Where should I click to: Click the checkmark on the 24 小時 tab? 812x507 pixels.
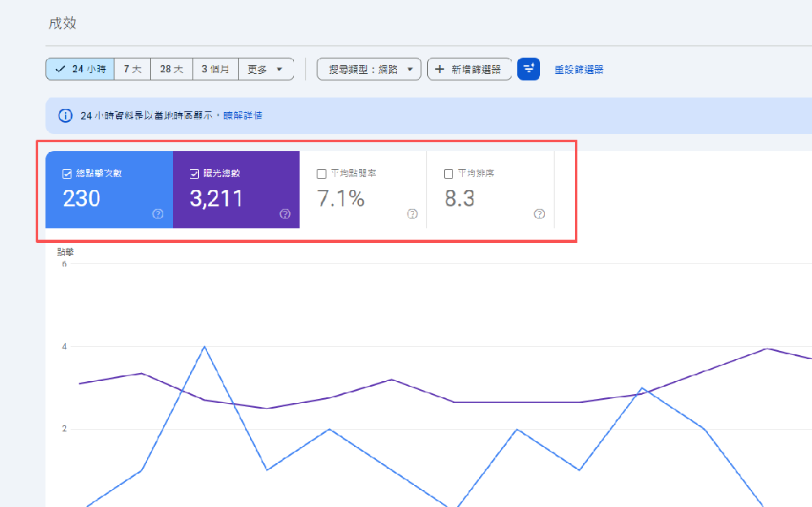(59, 69)
